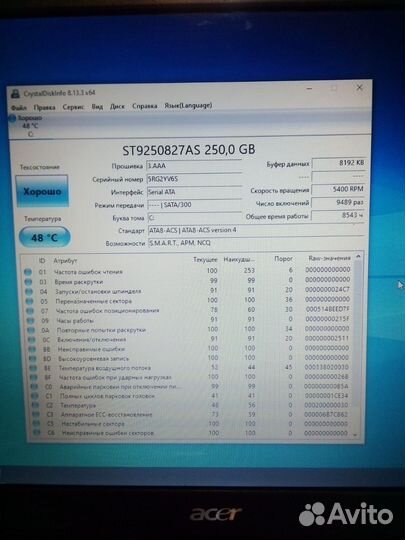The image size is (405, 540).
Task: Select the Повторные попытки раскрутки row
Action: pyautogui.click(x=190, y=330)
